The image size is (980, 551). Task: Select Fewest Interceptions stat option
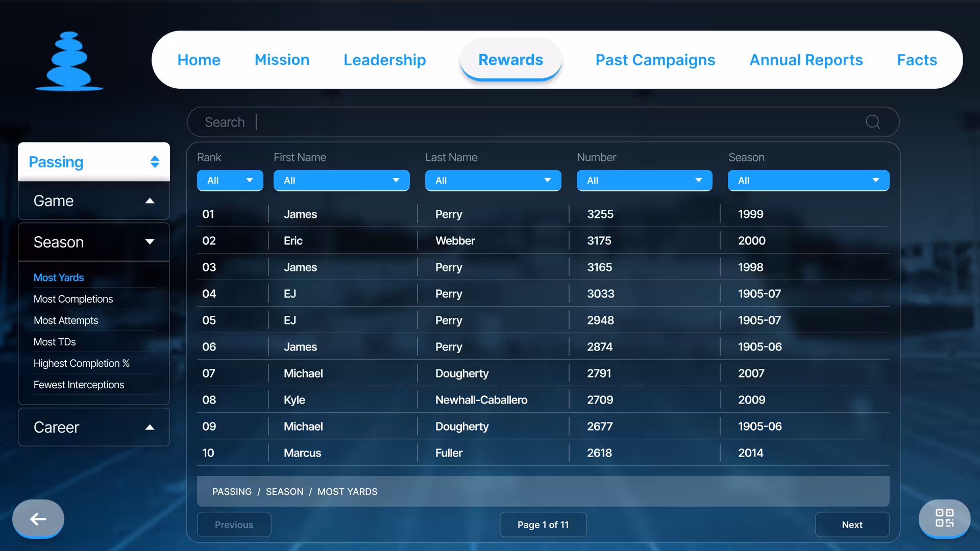tap(79, 385)
